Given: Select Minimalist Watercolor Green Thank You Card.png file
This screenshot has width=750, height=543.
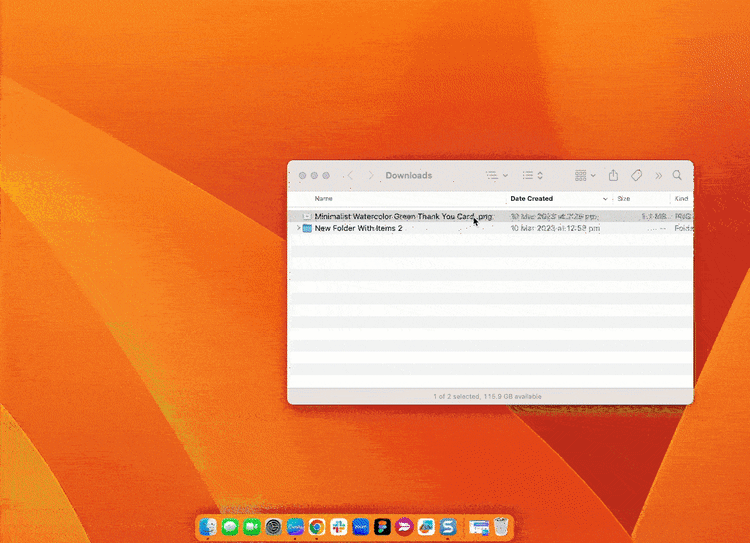Looking at the screenshot, I should 490,216.
